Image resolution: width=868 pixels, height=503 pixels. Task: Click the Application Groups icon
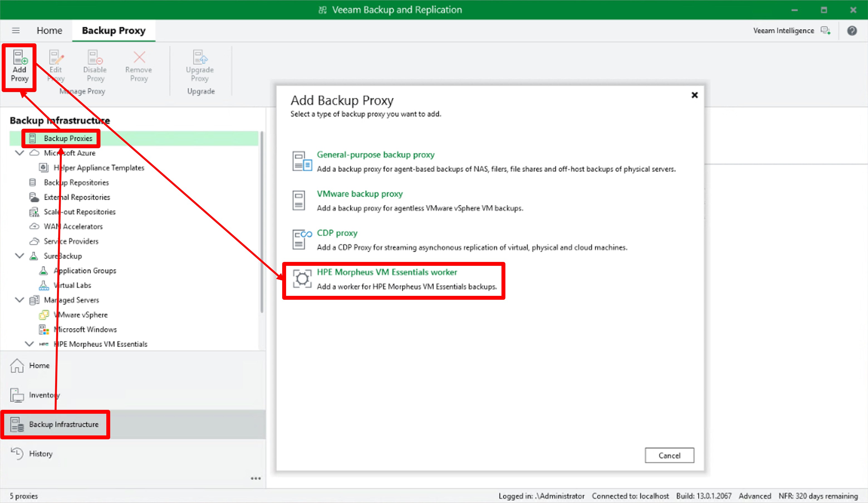pyautogui.click(x=43, y=271)
